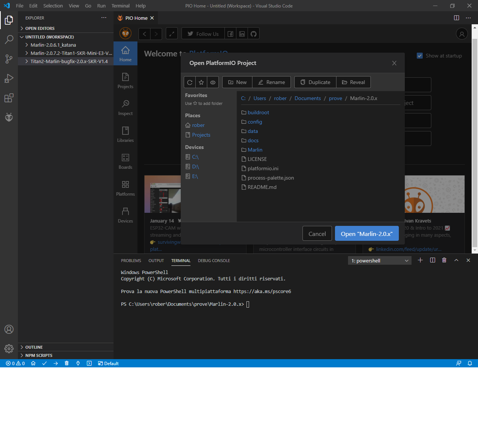Open the Terminal menu

pos(121,6)
